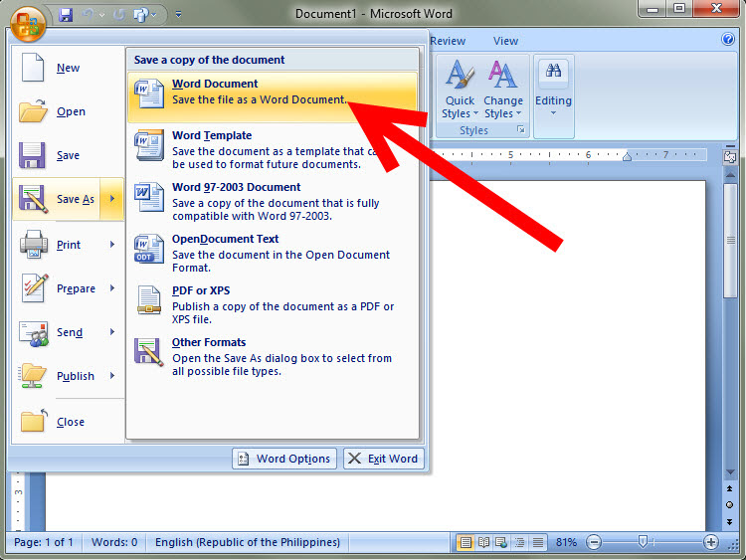Click the Save As disk-and-pencil icon
This screenshot has width=746, height=560.
pyautogui.click(x=33, y=199)
